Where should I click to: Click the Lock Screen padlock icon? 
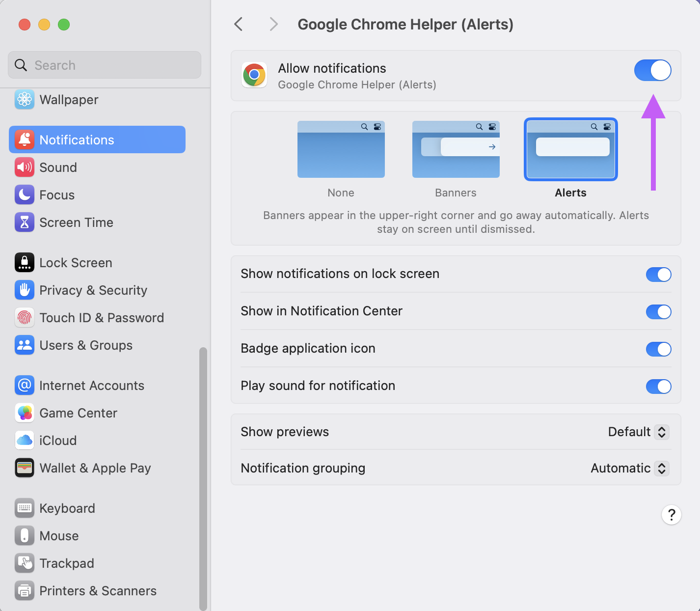[x=25, y=262]
